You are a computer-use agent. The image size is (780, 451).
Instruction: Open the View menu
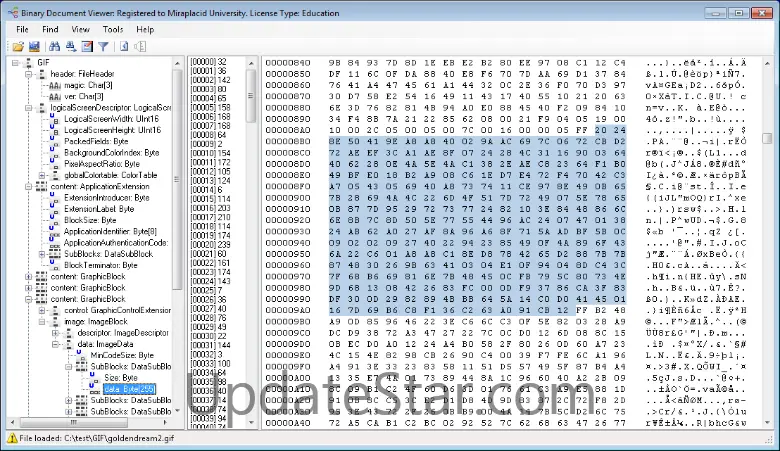click(80, 29)
